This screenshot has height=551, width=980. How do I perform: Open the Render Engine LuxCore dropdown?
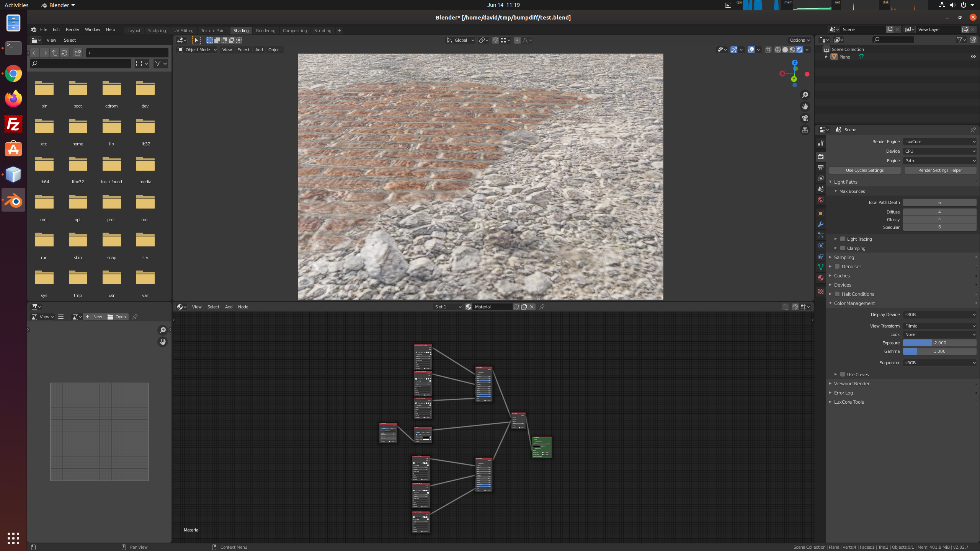coord(939,142)
